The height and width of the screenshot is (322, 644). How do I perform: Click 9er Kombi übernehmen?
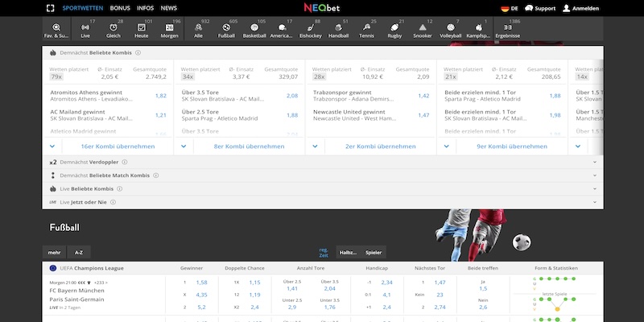click(x=512, y=147)
